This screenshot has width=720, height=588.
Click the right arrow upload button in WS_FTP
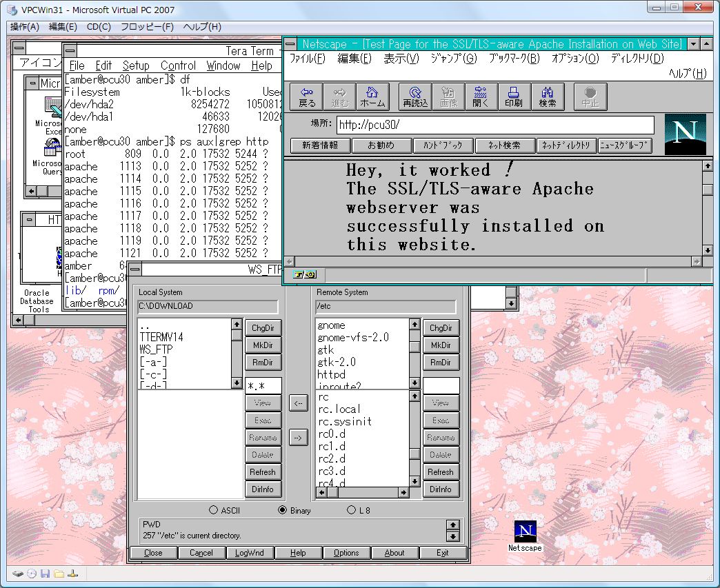(299, 438)
